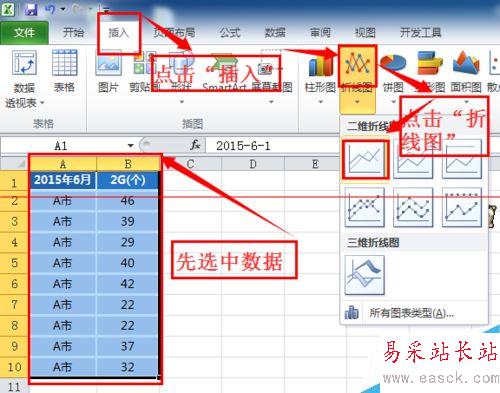Click the Excel application icon

(8, 9)
